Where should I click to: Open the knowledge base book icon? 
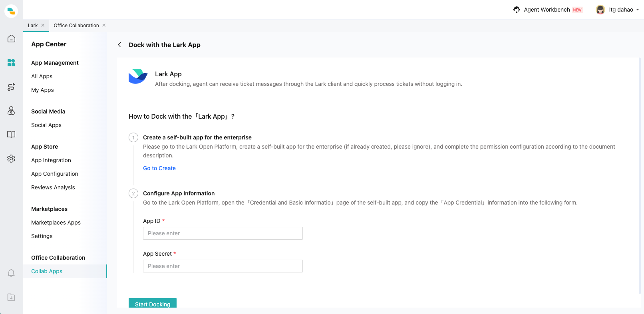pos(11,135)
